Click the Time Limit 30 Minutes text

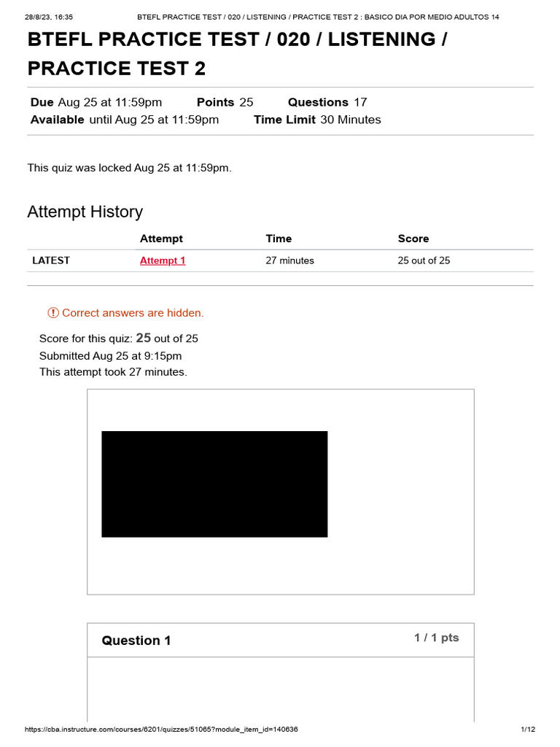(317, 120)
